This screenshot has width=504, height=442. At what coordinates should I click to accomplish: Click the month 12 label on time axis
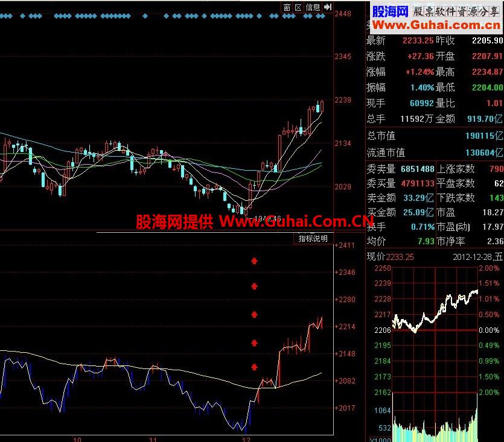coord(246,439)
